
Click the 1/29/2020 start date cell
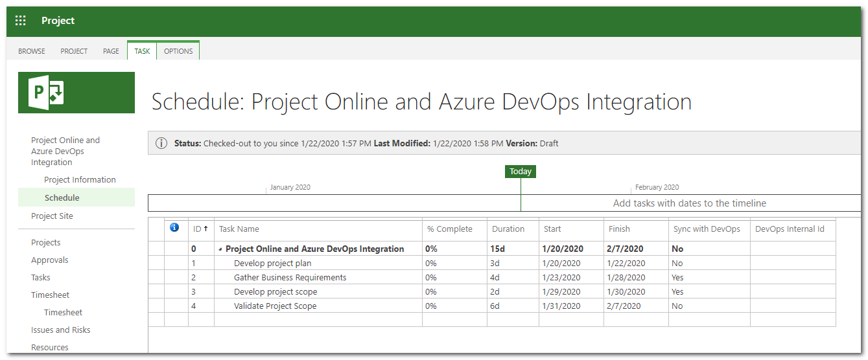pos(571,292)
